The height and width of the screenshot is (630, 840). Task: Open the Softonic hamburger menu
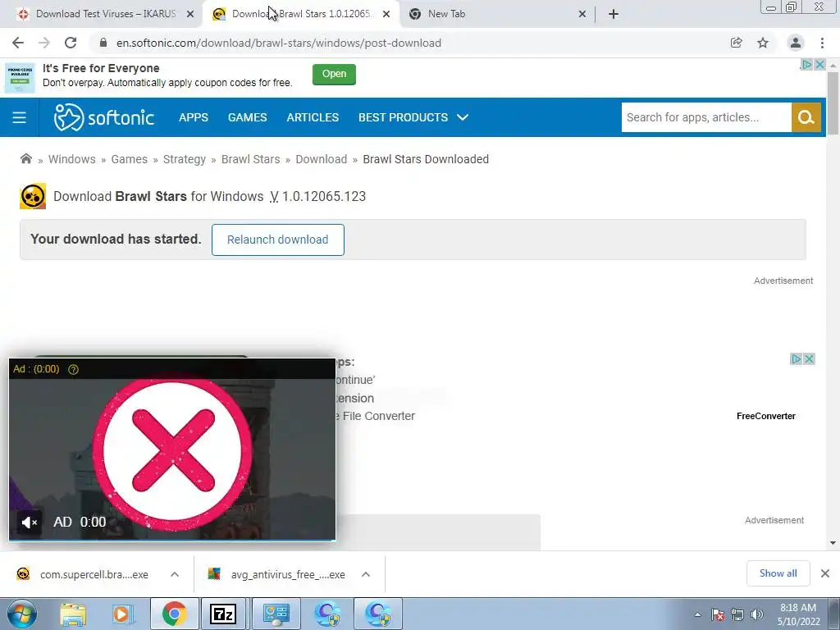coord(20,117)
